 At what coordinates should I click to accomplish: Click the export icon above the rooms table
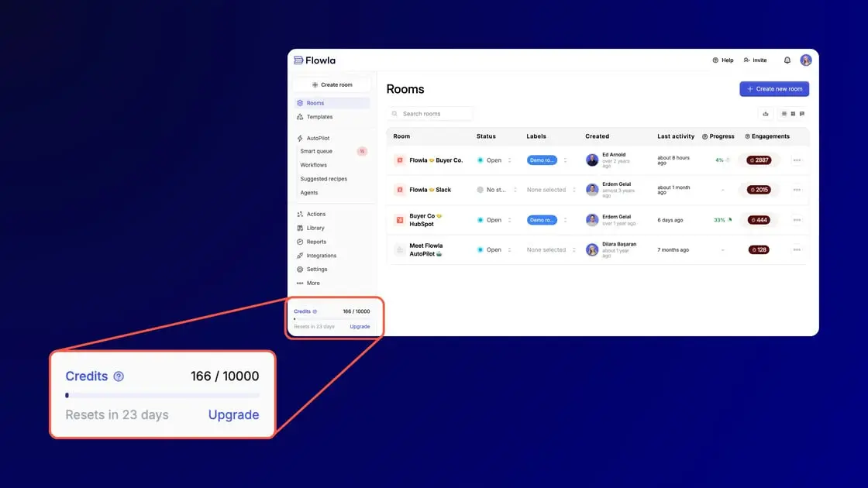[766, 114]
